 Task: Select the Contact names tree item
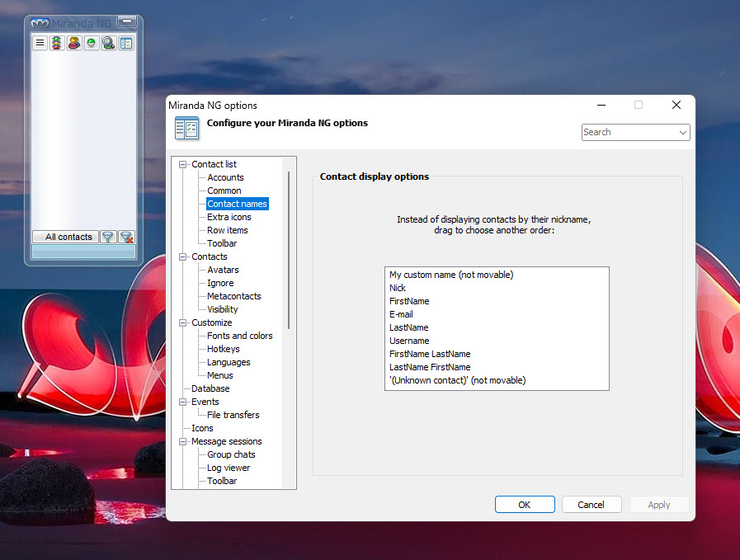click(x=238, y=204)
